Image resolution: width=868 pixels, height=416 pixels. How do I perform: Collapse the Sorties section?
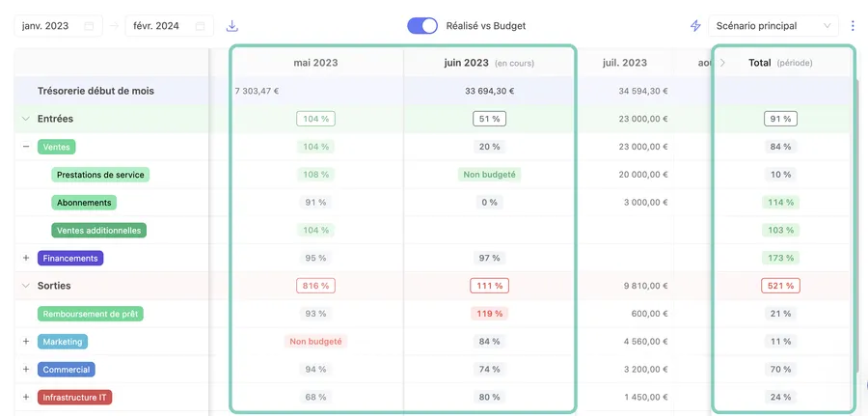26,286
